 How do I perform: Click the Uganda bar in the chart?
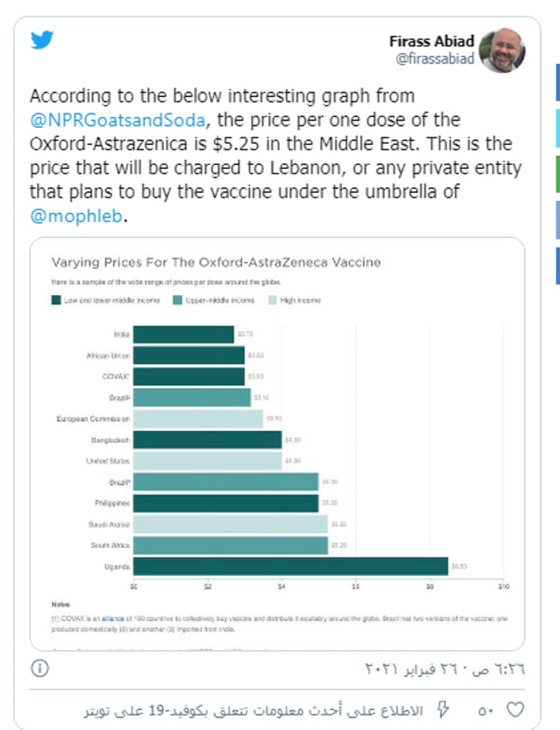point(290,567)
